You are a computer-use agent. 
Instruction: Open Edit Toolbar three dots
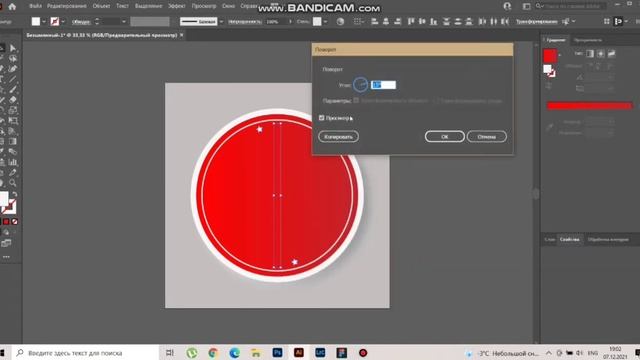coord(6,257)
